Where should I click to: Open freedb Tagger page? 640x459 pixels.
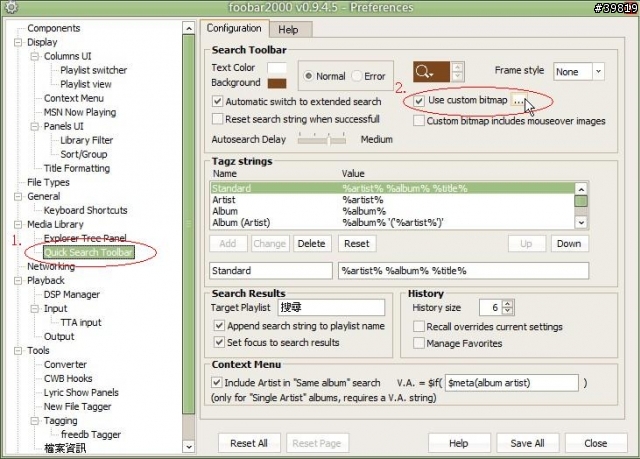(x=91, y=435)
